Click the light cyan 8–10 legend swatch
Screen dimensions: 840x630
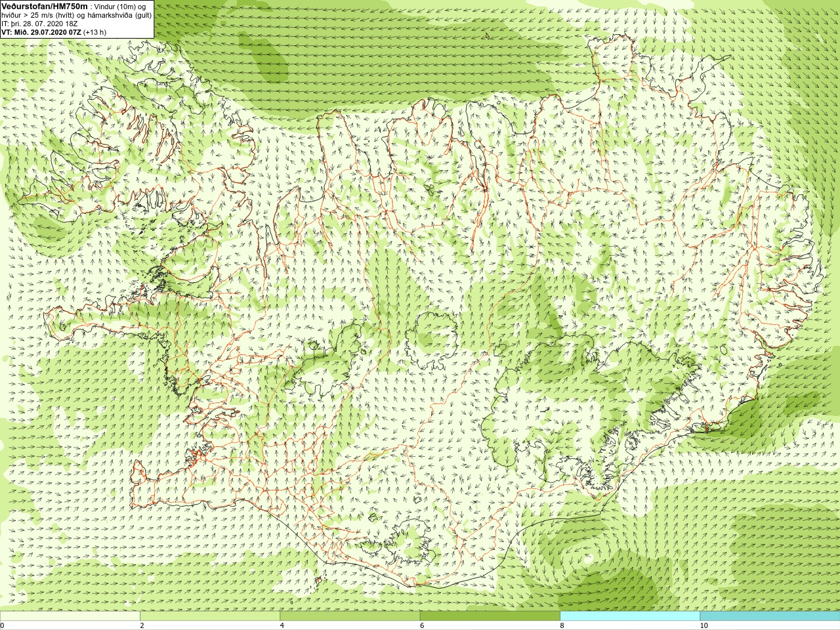click(630, 616)
